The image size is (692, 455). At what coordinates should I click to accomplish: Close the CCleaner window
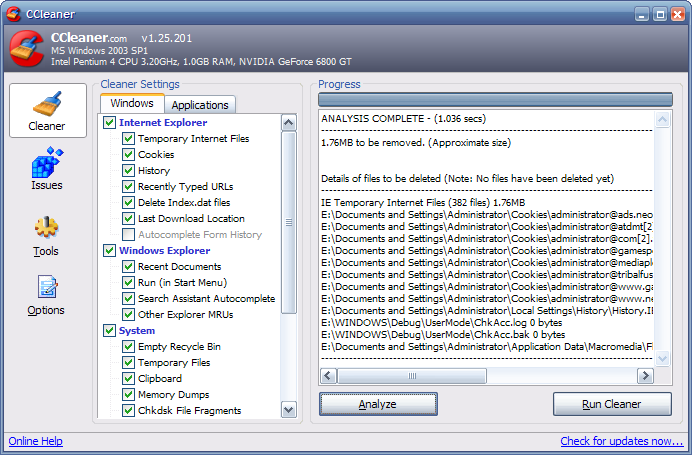pyautogui.click(x=678, y=14)
